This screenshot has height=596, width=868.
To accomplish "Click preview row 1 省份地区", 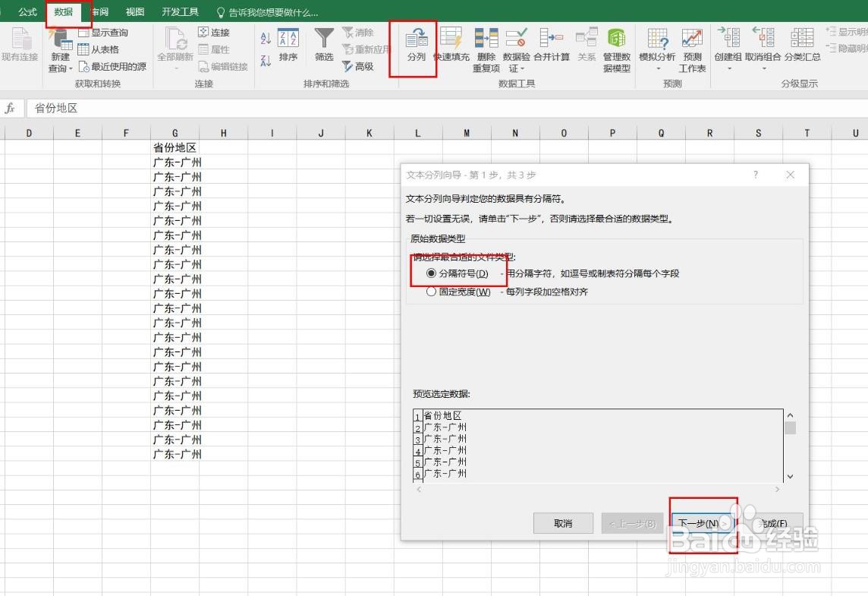I will (x=442, y=415).
